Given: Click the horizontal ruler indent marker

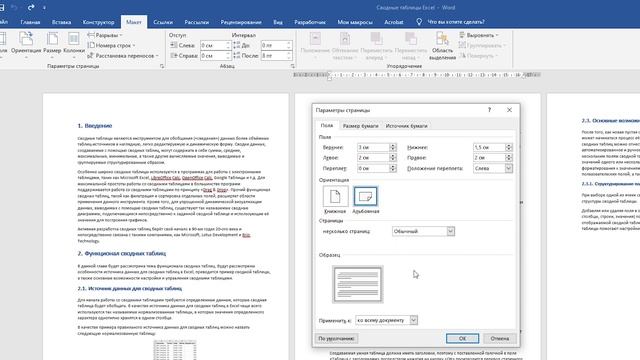Looking at the screenshot, I should coord(329,76).
